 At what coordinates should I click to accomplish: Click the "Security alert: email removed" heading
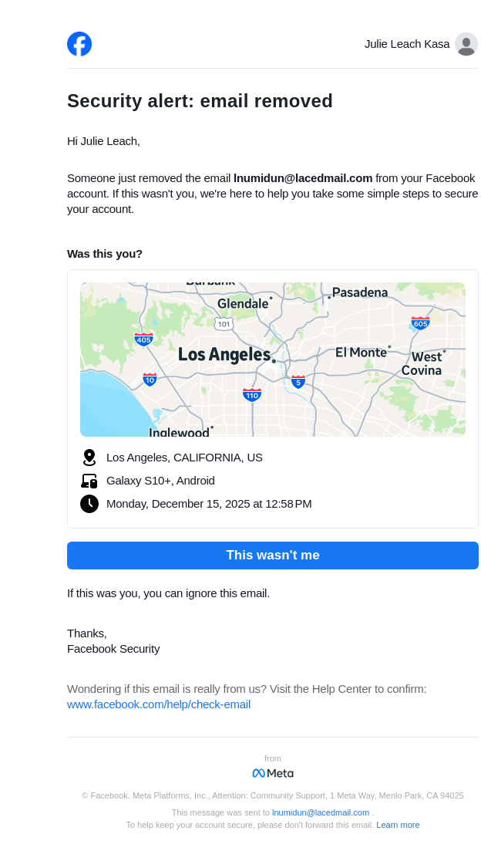coord(200,101)
